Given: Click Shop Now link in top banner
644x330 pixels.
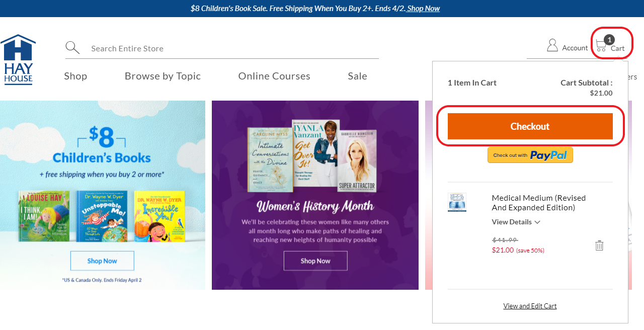Looking at the screenshot, I should (x=423, y=9).
